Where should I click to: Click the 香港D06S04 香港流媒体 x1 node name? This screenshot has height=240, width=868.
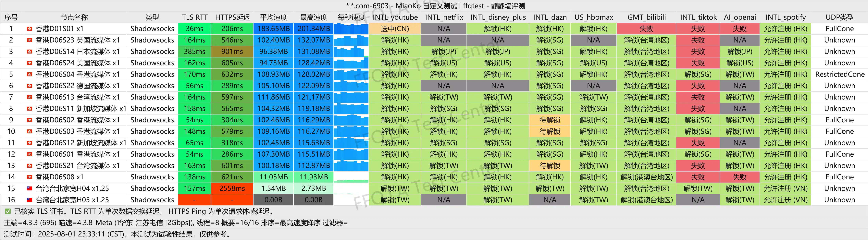pos(78,74)
